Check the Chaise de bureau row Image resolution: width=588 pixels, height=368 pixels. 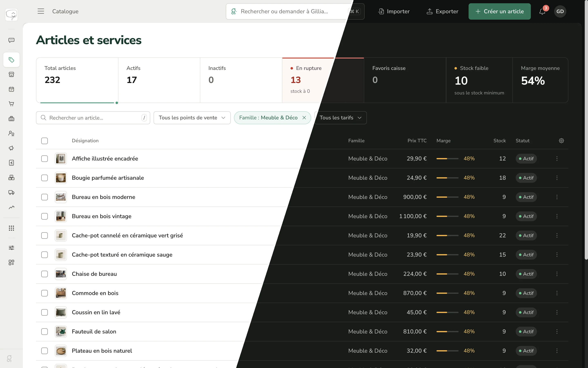45,274
